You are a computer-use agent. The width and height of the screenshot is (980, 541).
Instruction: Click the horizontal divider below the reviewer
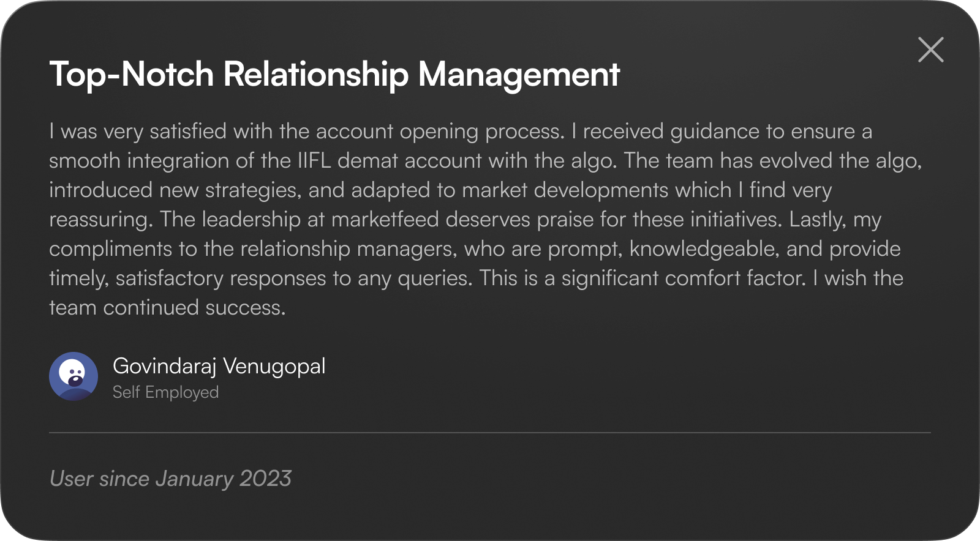tap(490, 433)
